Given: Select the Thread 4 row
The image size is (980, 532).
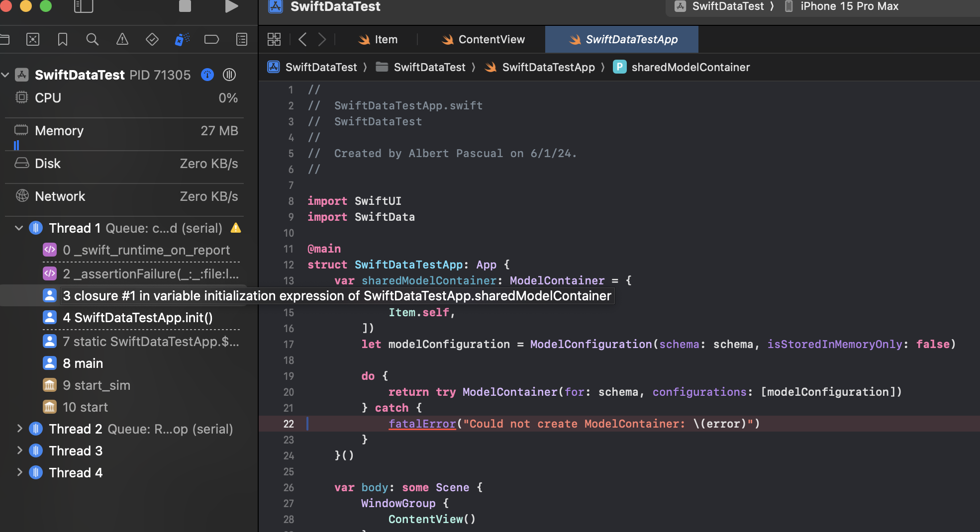Looking at the screenshot, I should pyautogui.click(x=124, y=473).
